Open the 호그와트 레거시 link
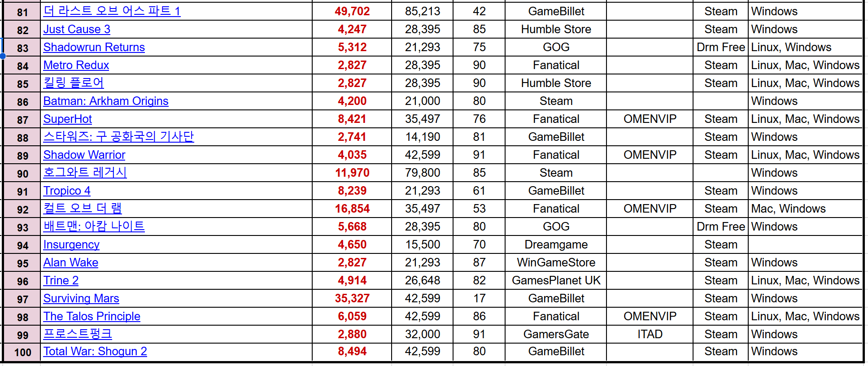This screenshot has height=366, width=868. click(x=85, y=173)
